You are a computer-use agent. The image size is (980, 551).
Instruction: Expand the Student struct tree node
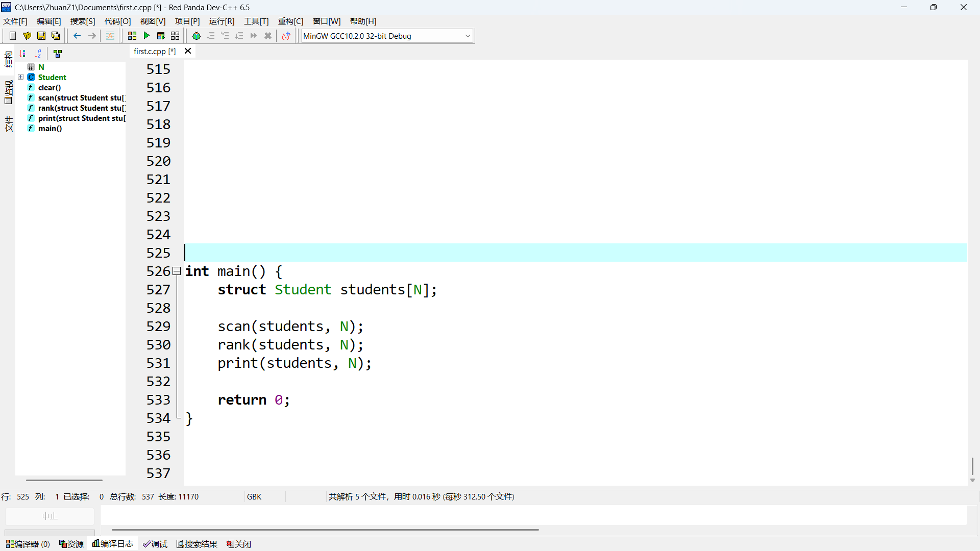pyautogui.click(x=21, y=77)
